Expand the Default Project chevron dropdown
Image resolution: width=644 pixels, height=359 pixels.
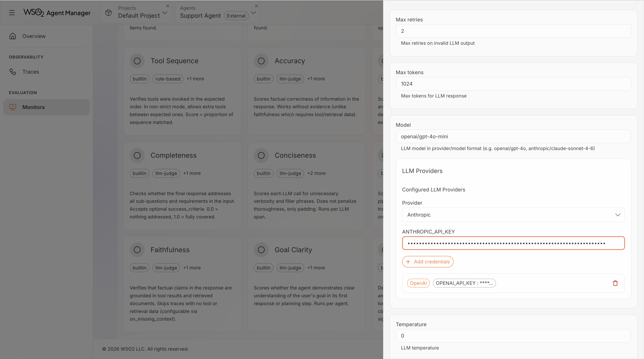(165, 13)
